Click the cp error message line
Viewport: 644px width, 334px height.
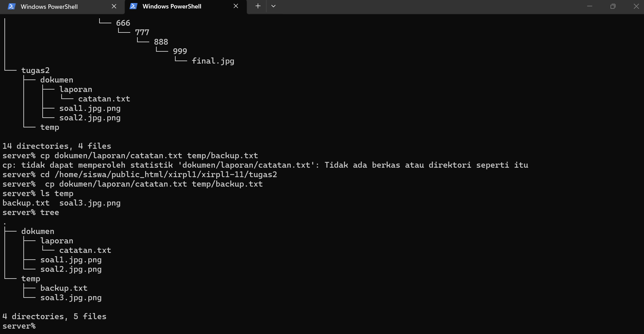(265, 165)
